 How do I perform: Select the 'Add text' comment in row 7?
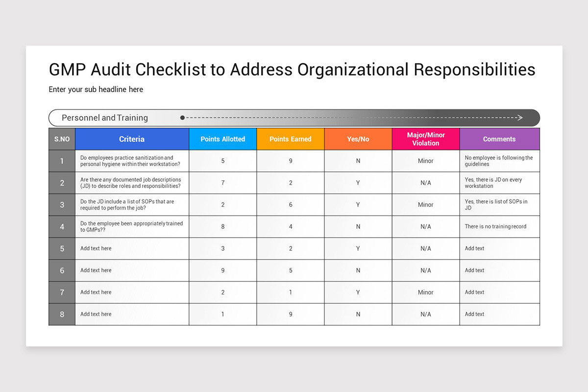(x=474, y=292)
